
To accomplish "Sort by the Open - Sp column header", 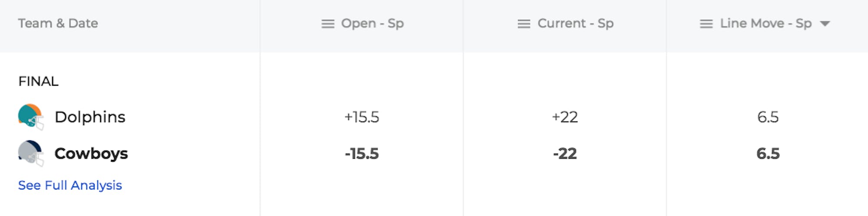I will [x=372, y=23].
